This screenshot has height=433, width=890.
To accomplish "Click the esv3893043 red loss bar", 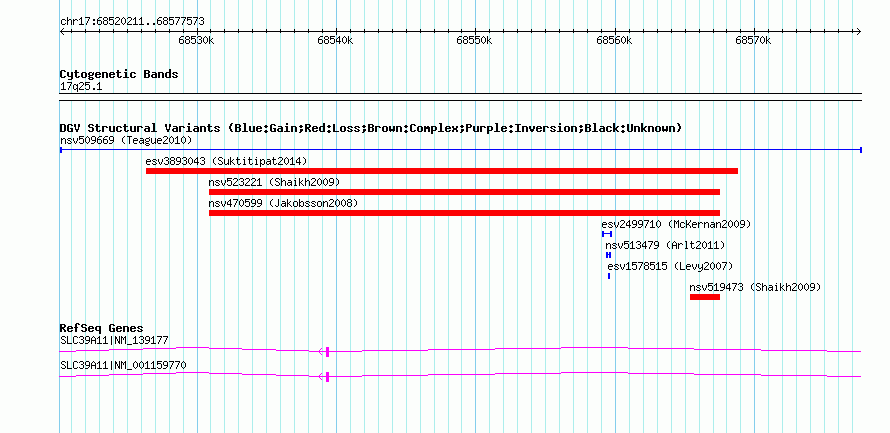I will 442,171.
